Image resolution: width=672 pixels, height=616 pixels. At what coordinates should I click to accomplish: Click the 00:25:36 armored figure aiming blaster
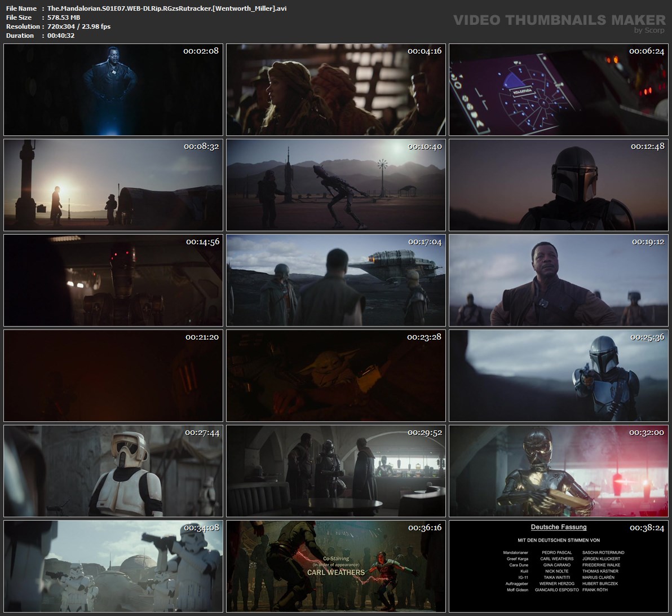tap(559, 376)
